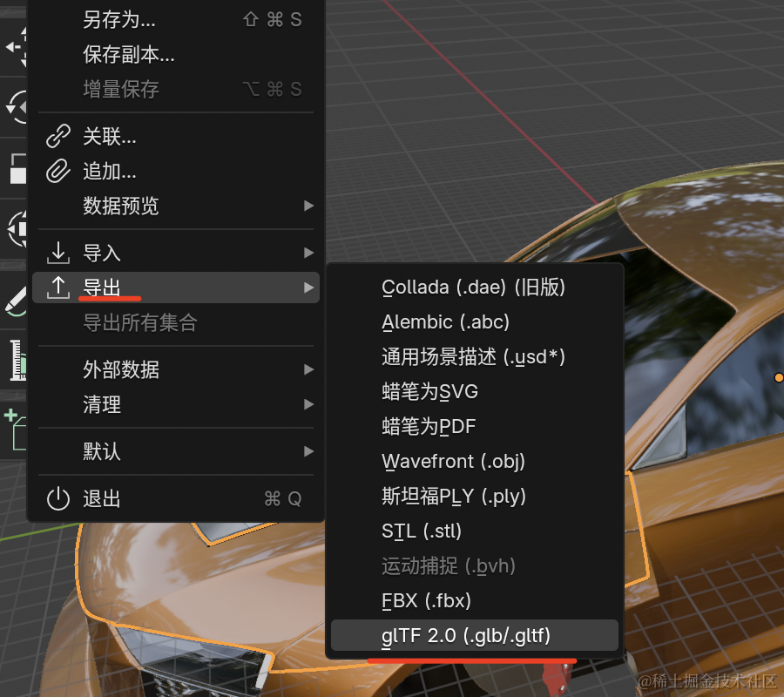This screenshot has width=784, height=697.
Task: Click the chain link icon beside 关联
Action: 58,136
